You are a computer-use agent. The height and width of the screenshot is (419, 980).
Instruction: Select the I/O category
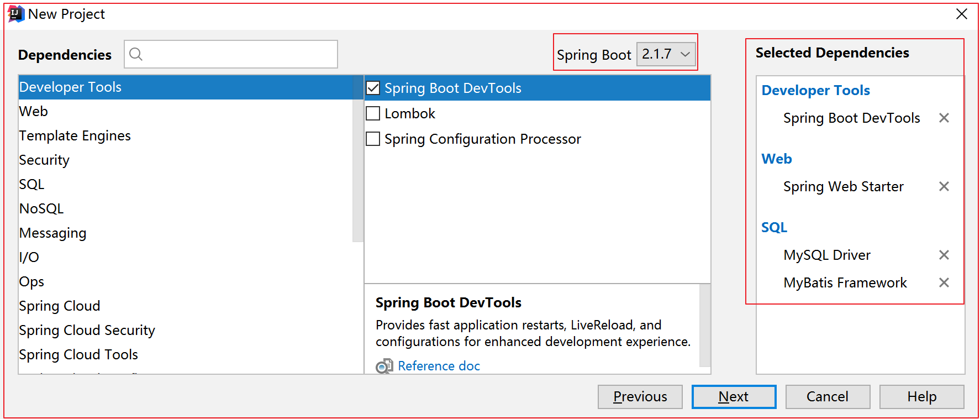point(186,258)
